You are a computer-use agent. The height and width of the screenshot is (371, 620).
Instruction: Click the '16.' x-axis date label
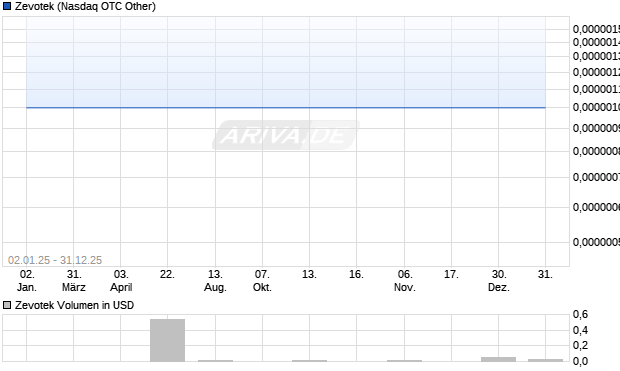[356, 274]
